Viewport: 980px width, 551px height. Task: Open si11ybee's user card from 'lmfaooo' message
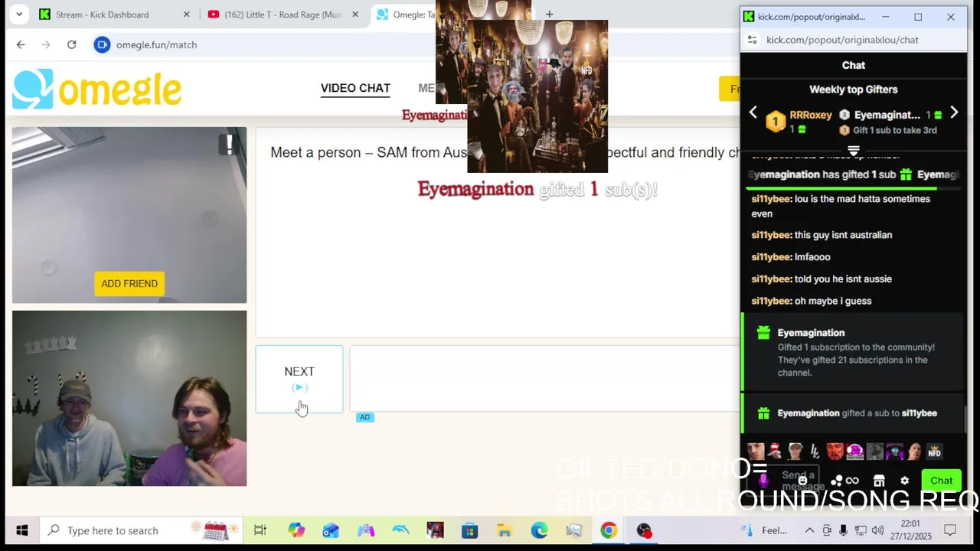point(771,257)
